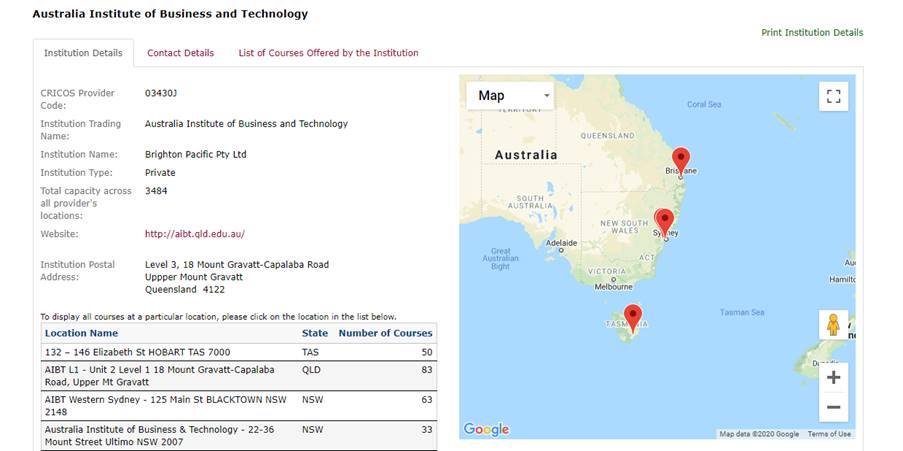Click the QLD state cell
The image size is (903, 451).
311,370
